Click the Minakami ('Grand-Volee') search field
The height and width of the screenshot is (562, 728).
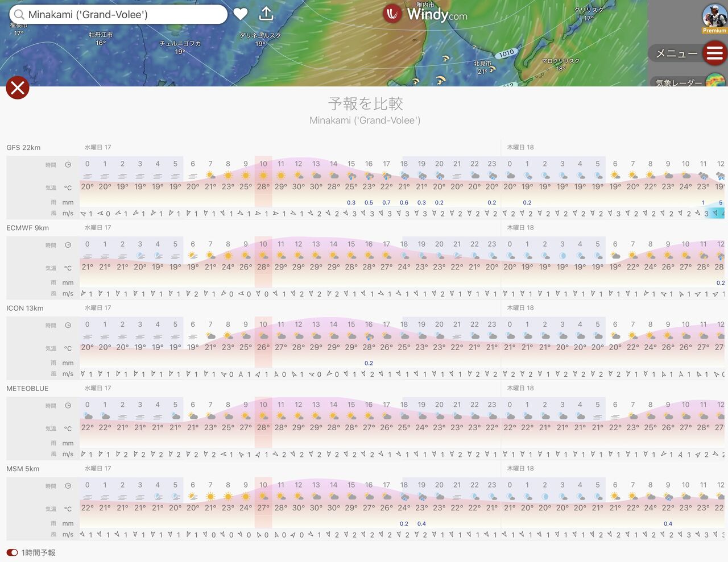tap(118, 15)
